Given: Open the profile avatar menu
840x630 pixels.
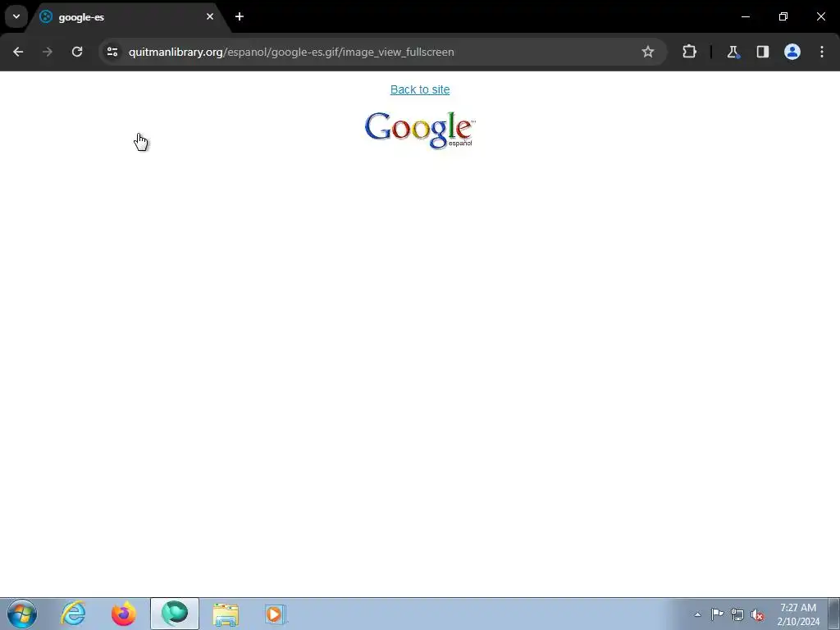Looking at the screenshot, I should 792,52.
